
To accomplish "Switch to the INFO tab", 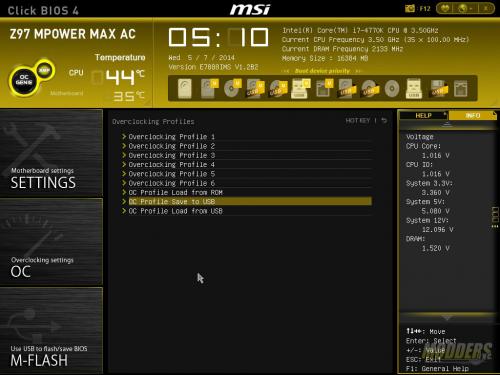I will click(472, 116).
